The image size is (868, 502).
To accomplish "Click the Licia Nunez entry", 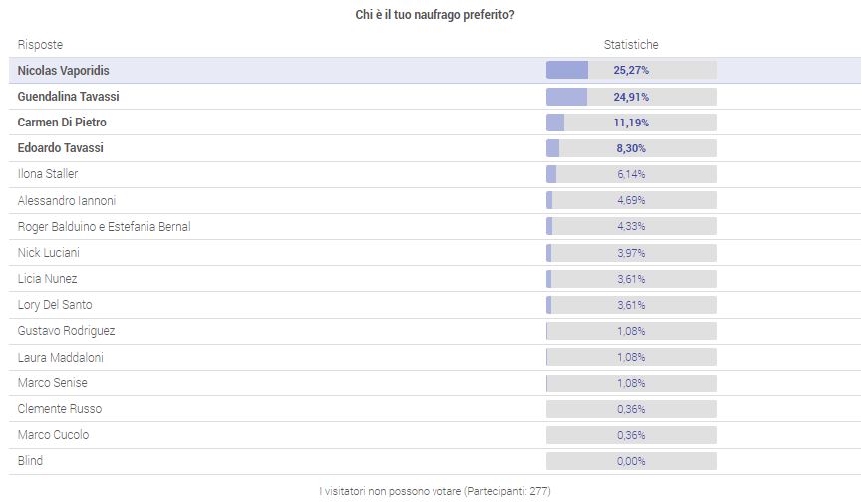I will click(48, 279).
